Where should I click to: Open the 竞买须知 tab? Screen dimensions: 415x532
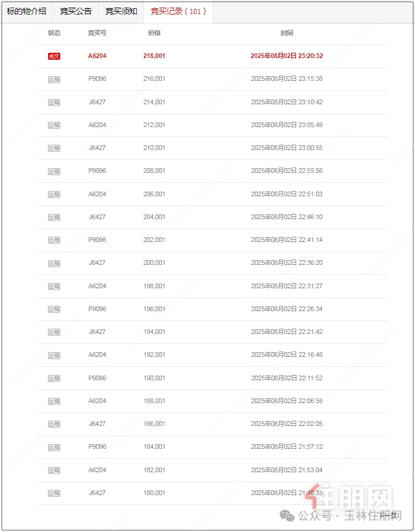pyautogui.click(x=121, y=12)
